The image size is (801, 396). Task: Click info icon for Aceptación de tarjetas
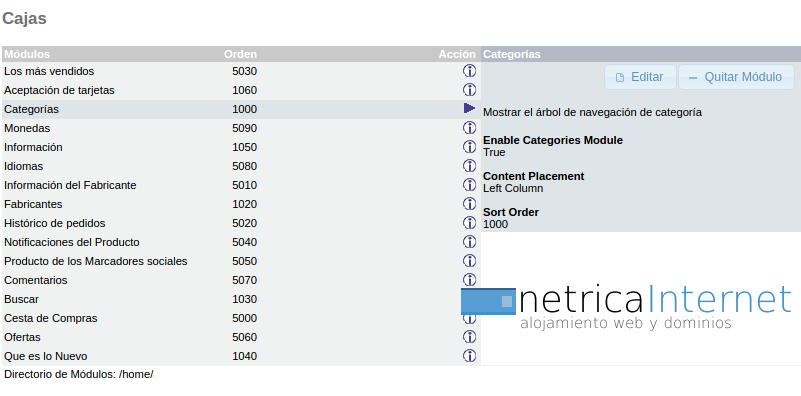pos(469,90)
